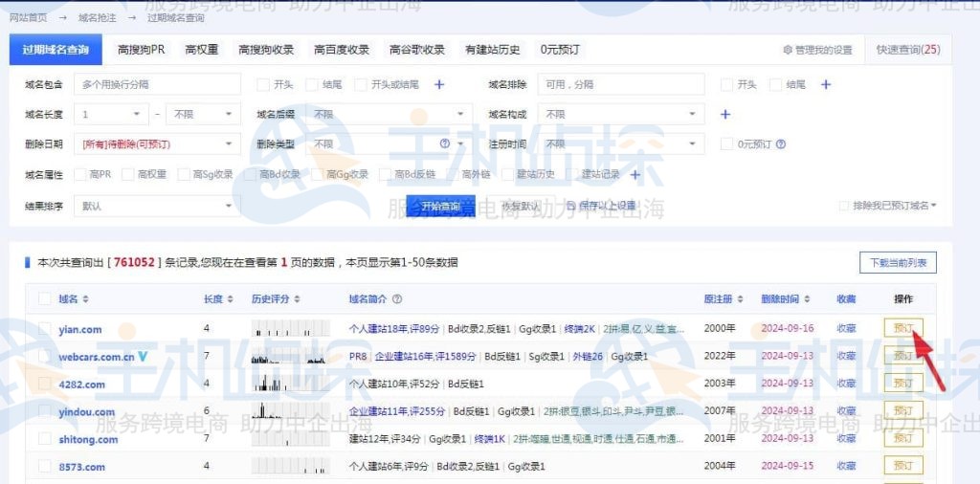Select the 过期域名查询 tab
Screen dimensions: 980x484
(56, 50)
